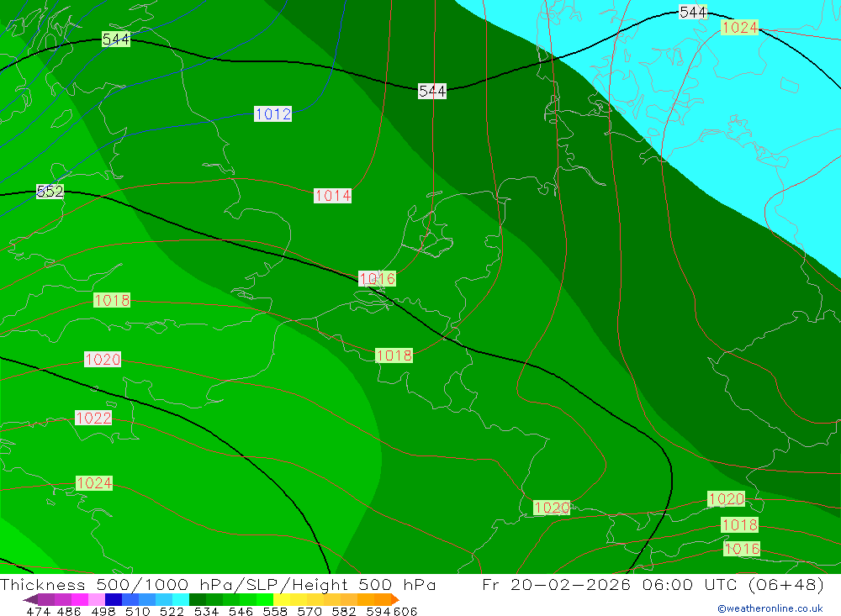Image resolution: width=841 pixels, height=616 pixels.
Task: Click the 1020 label directly above the 1022 label
Action: pos(103,359)
